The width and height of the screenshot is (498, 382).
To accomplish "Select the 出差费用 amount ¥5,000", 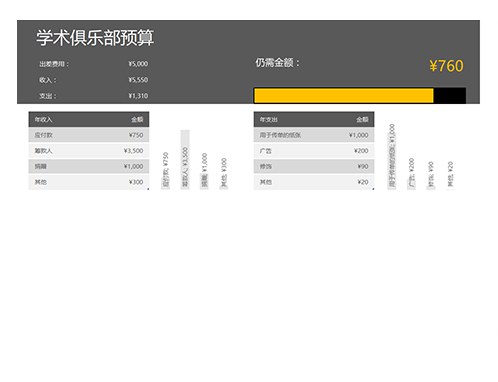I will tap(138, 64).
